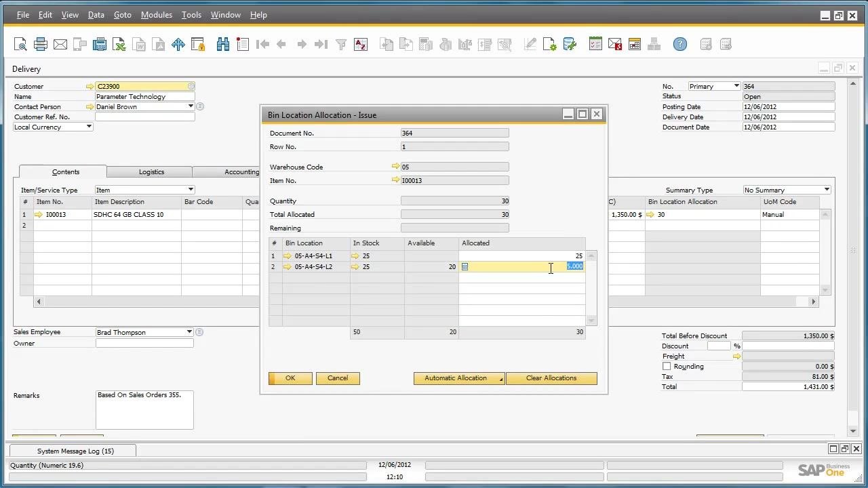The height and width of the screenshot is (488, 868).
Task: Switch to the Logistics tab
Action: click(x=151, y=172)
